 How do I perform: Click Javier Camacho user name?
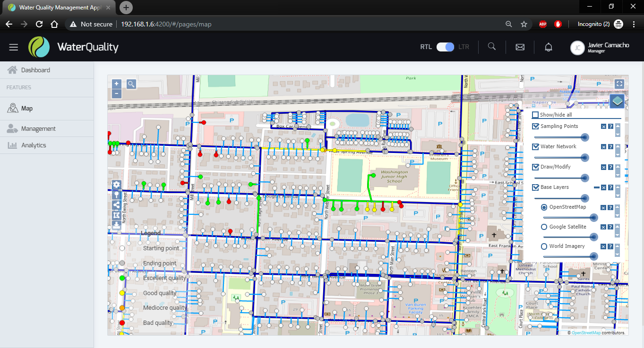(608, 45)
